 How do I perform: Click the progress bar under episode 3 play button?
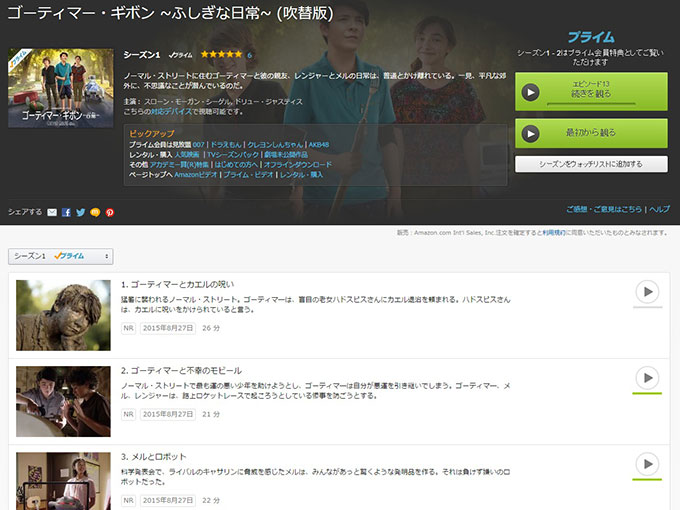[x=647, y=479]
